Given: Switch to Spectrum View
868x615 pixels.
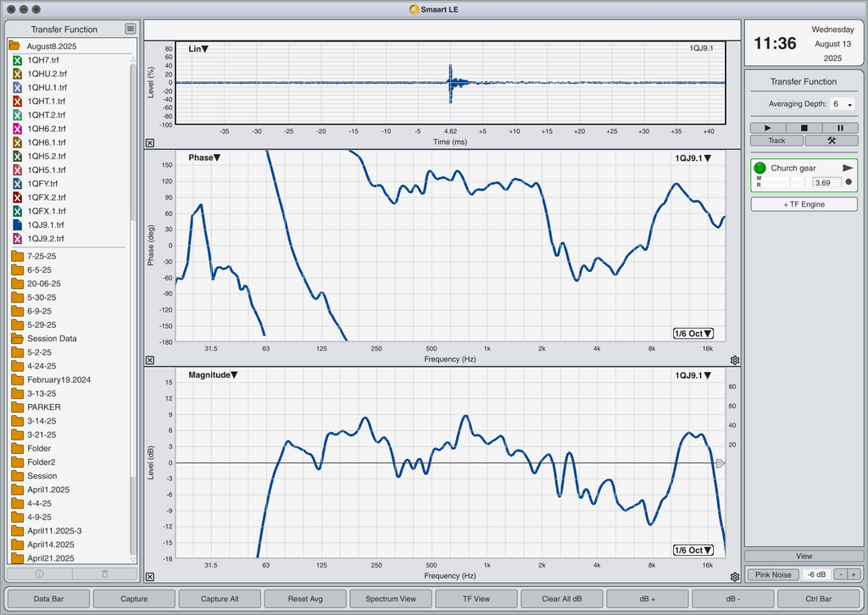Looking at the screenshot, I should (391, 598).
